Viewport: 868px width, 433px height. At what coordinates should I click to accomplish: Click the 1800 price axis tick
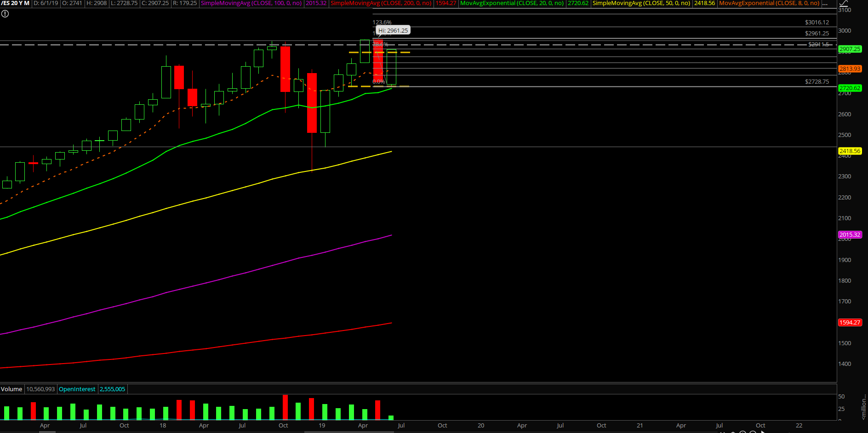tap(845, 280)
